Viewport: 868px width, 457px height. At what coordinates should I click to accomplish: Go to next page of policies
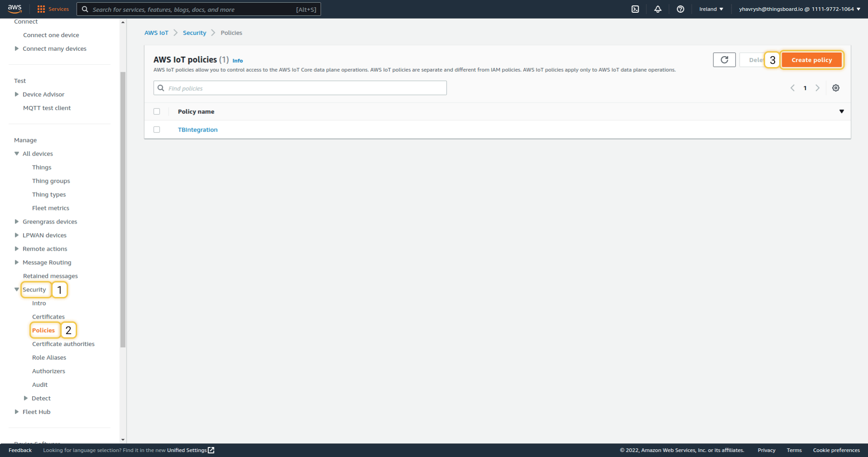[x=818, y=88]
